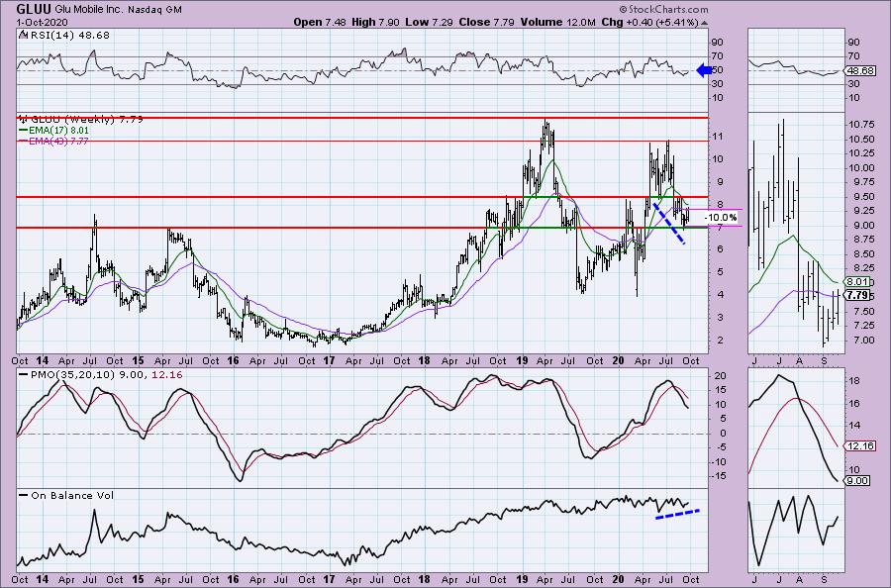Viewport: 891px width, 588px height.
Task: Click the green EMA(17) legend line marker
Action: coord(23,130)
